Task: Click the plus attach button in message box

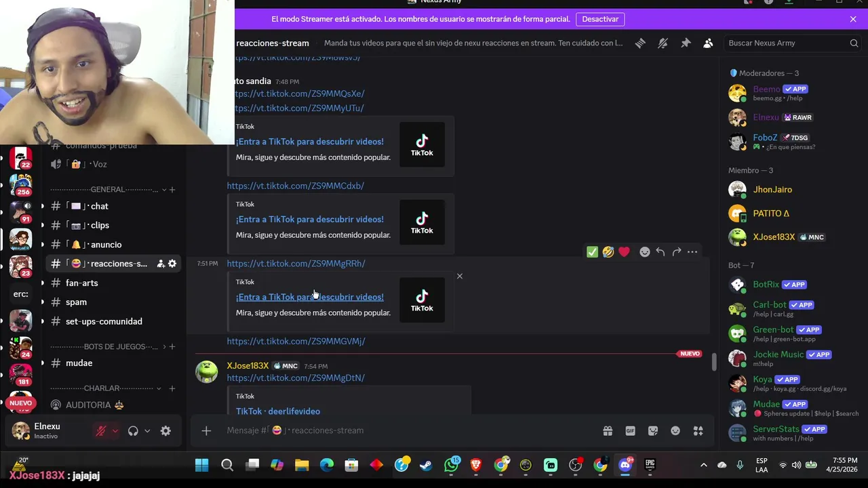Action: tap(206, 430)
